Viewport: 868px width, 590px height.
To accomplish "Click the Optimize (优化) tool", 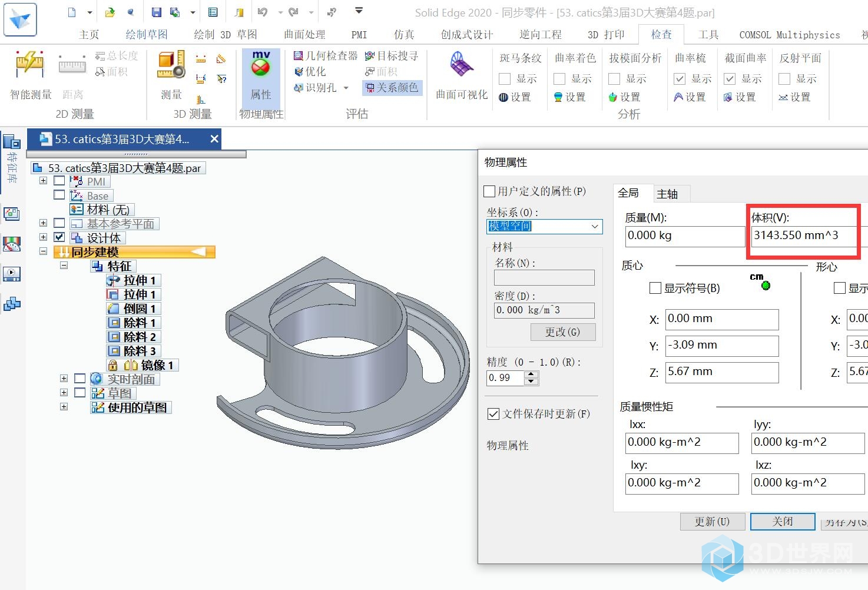I will pos(310,71).
